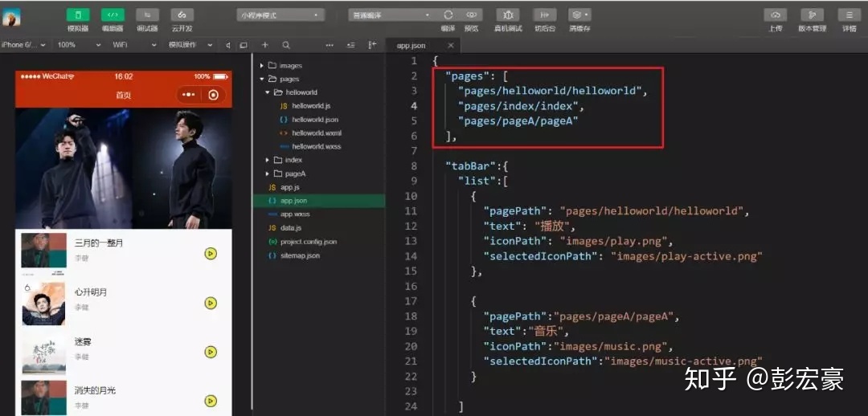This screenshot has width=868, height=416.
Task: Click the 编译 compile refresh icon
Action: [448, 15]
